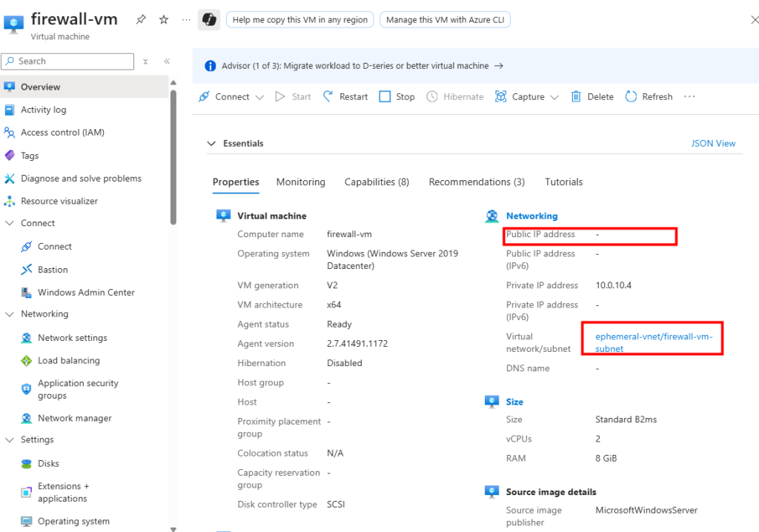Collapse the Settings group in sidebar
This screenshot has width=759, height=532.
tap(9, 439)
